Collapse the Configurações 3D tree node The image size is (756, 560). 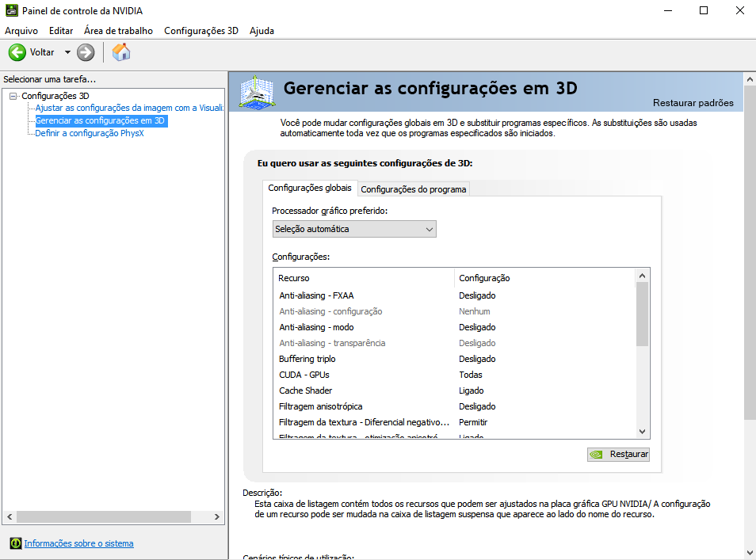(13, 96)
